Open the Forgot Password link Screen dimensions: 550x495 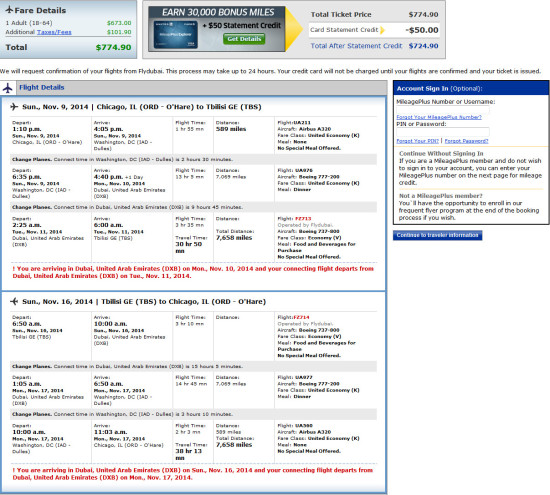point(466,141)
